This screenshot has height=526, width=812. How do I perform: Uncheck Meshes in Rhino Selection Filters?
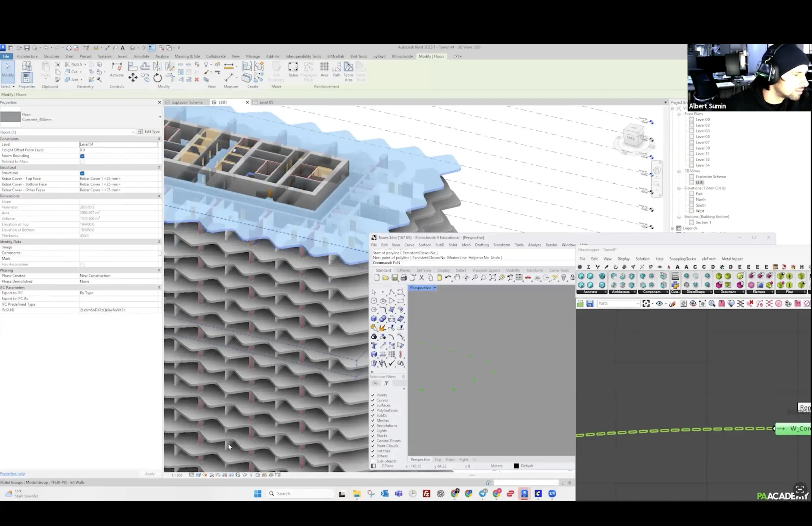[x=373, y=421]
